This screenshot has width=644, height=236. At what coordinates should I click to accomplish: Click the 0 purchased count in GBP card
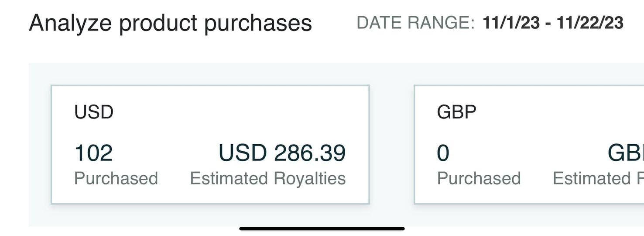443,153
